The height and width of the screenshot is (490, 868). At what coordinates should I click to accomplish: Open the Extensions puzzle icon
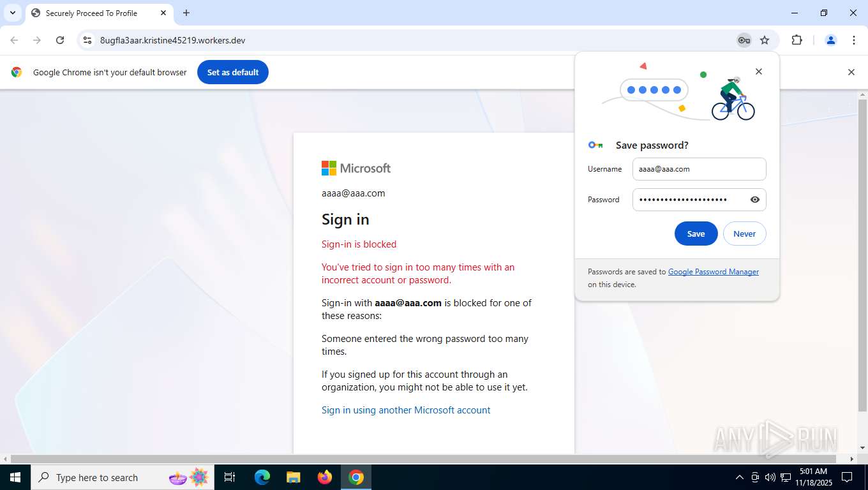(797, 40)
